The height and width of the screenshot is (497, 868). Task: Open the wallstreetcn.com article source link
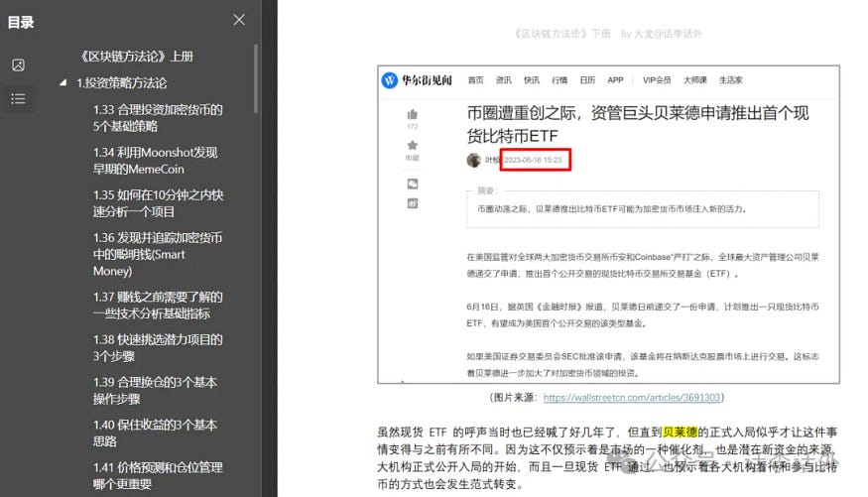click(x=632, y=398)
